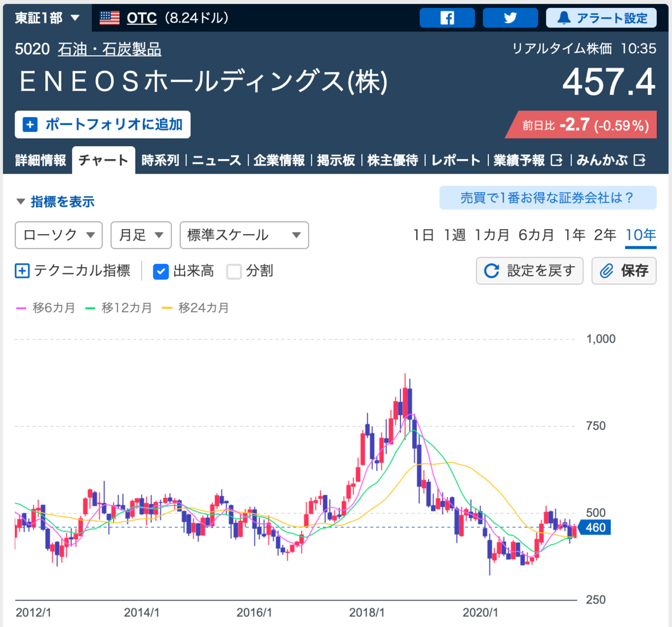Enable the 分割 split checkbox
Screen dimensions: 672x627
tap(234, 272)
